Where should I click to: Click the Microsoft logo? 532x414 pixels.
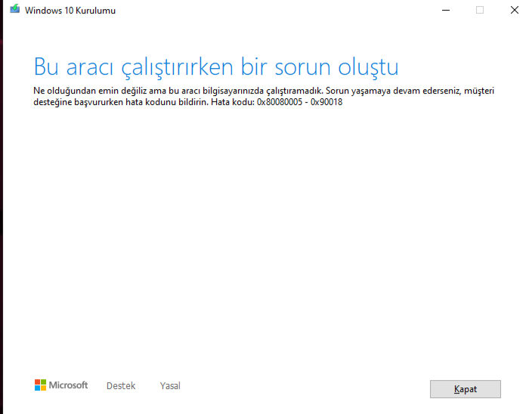pos(61,385)
